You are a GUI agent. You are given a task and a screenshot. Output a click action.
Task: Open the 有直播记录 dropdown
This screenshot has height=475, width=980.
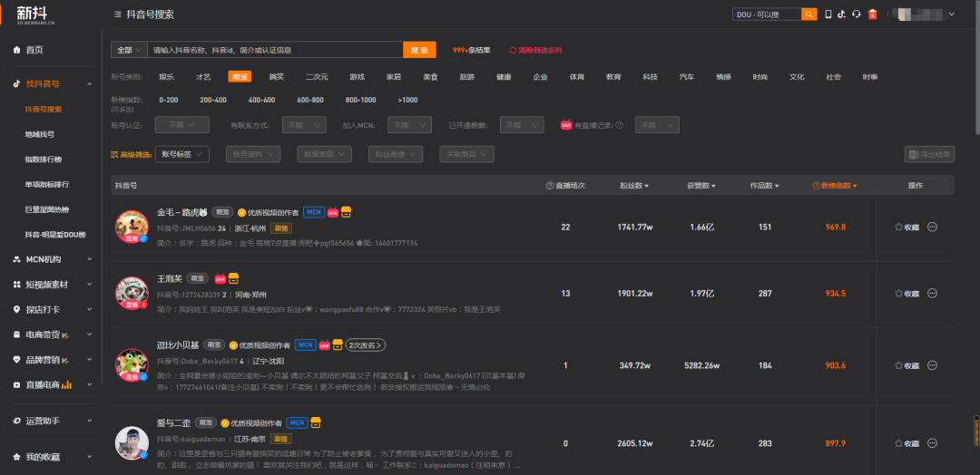point(658,125)
